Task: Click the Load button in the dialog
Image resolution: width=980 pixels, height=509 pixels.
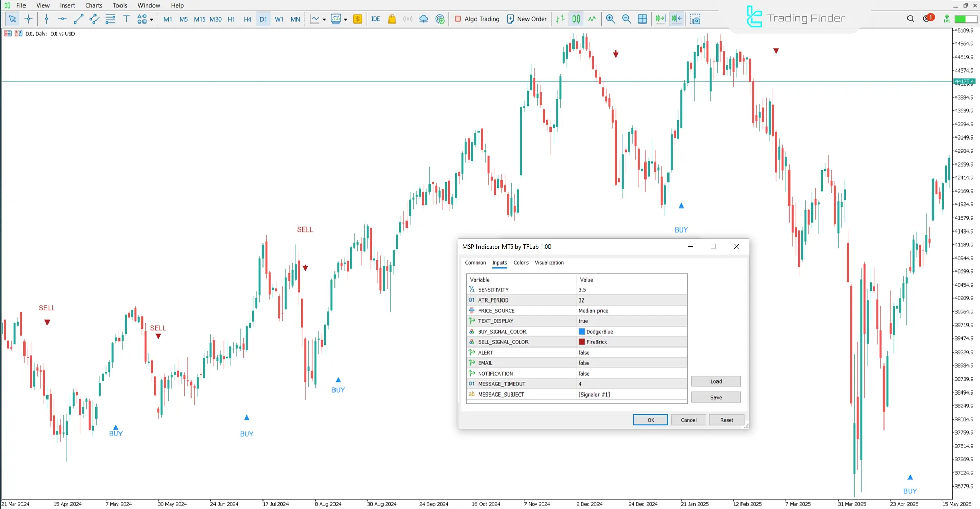Action: click(x=715, y=381)
